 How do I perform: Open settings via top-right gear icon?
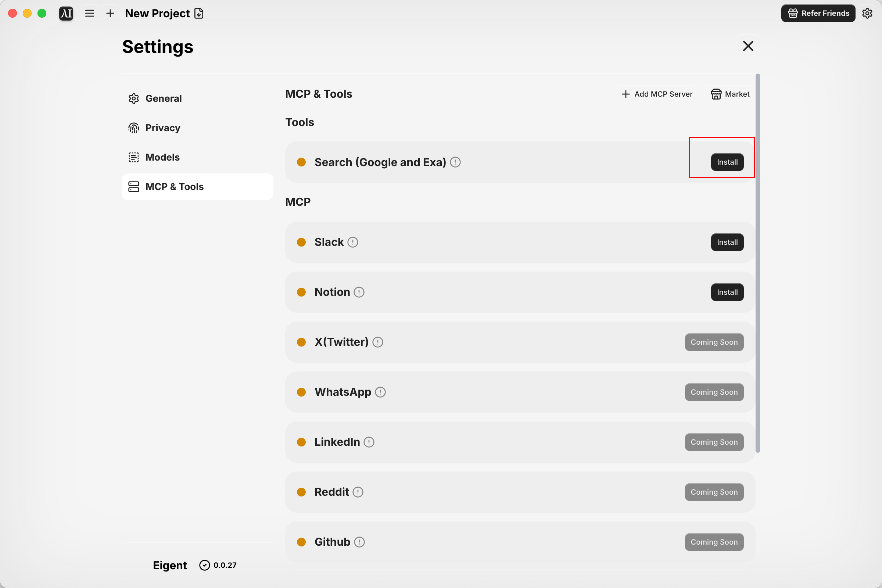coord(867,13)
